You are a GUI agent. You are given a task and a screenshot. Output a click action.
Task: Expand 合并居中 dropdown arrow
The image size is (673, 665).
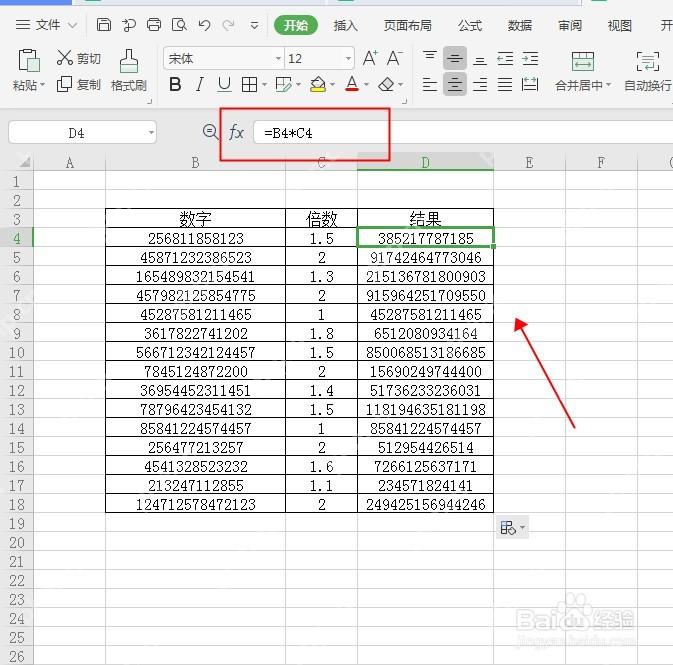pyautogui.click(x=608, y=85)
